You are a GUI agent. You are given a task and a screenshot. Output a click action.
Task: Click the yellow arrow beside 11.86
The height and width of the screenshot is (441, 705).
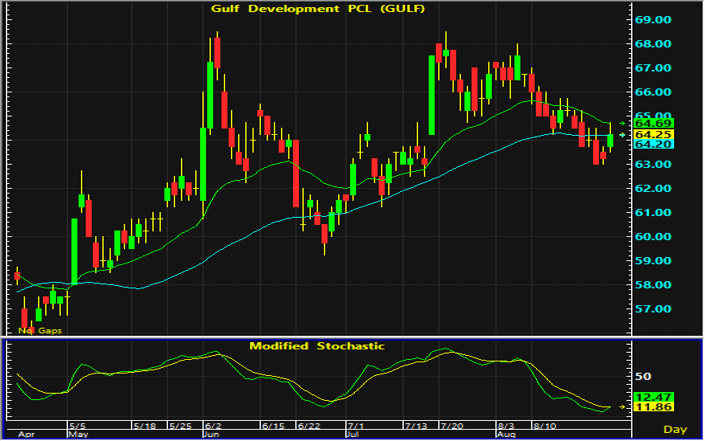point(622,407)
